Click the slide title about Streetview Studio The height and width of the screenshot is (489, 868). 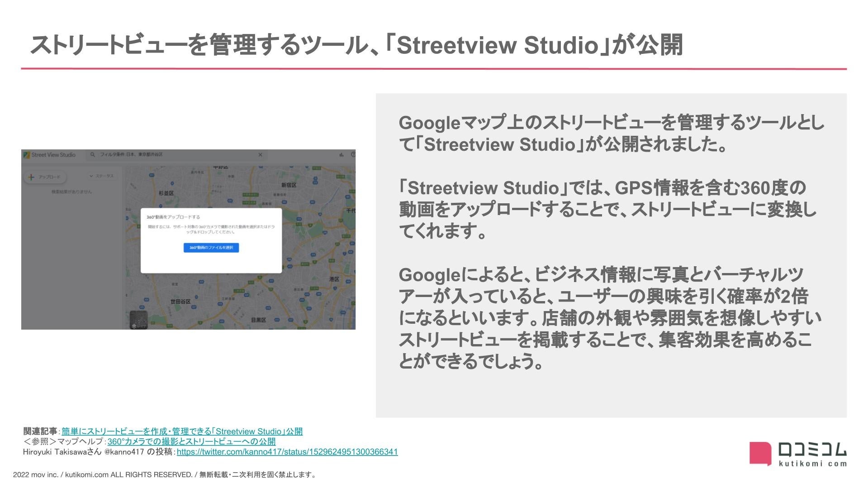click(x=356, y=45)
